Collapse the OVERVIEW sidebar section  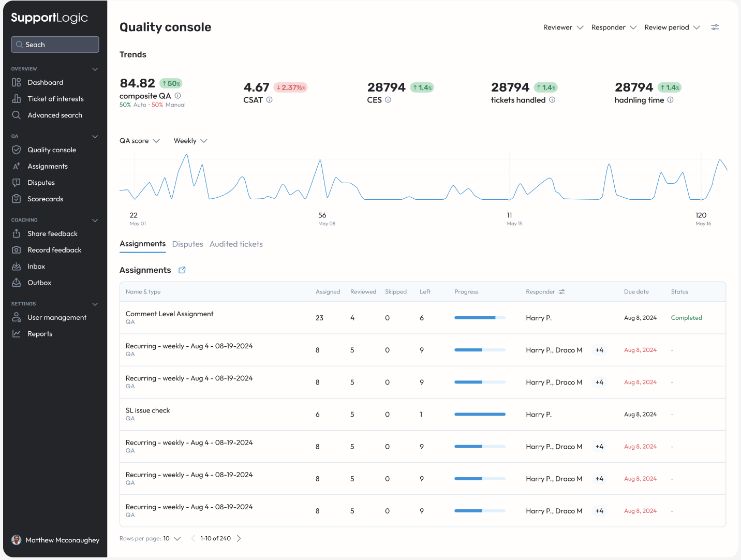(95, 69)
